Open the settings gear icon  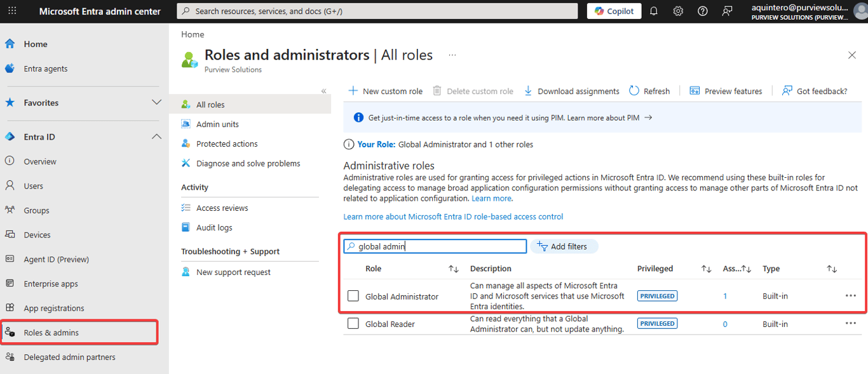(678, 11)
